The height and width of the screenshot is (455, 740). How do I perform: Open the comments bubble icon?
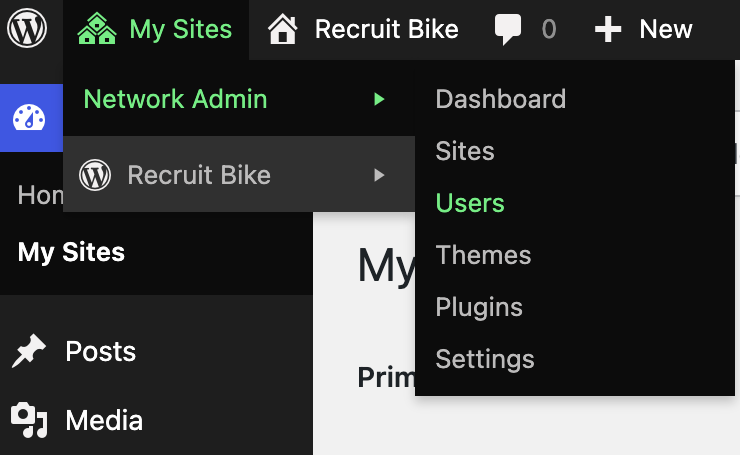click(508, 29)
